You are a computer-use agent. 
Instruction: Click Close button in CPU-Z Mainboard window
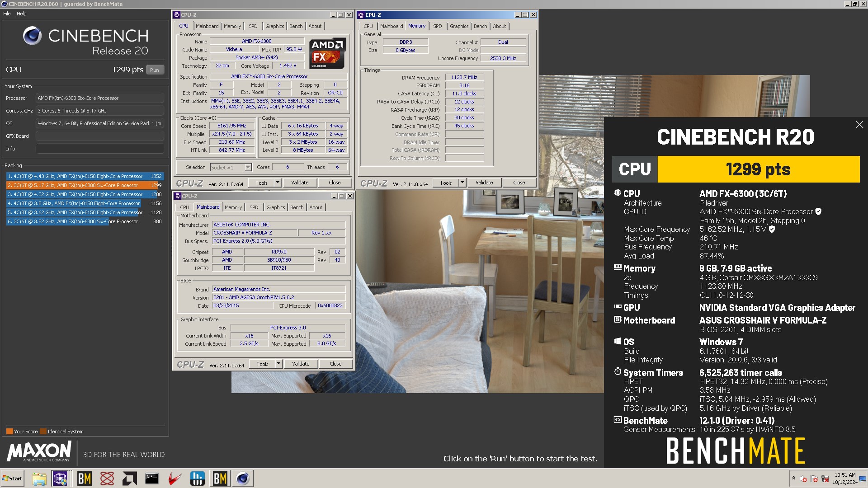point(335,364)
